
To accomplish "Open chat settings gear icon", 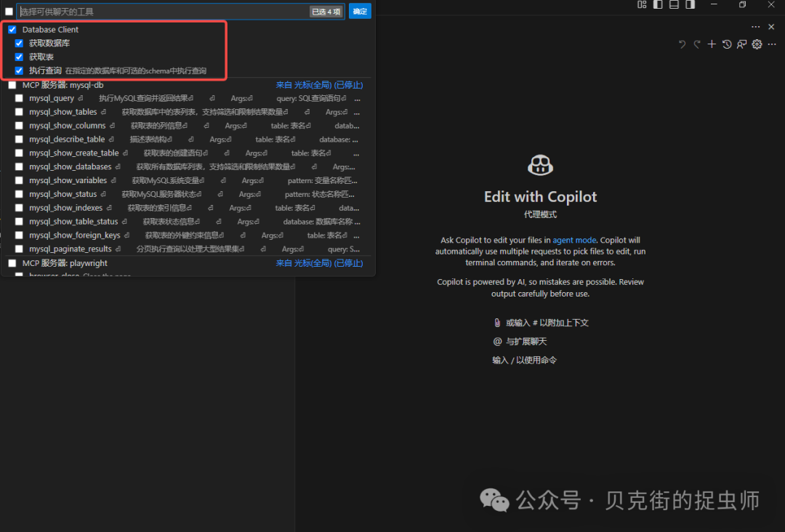I will click(x=757, y=44).
